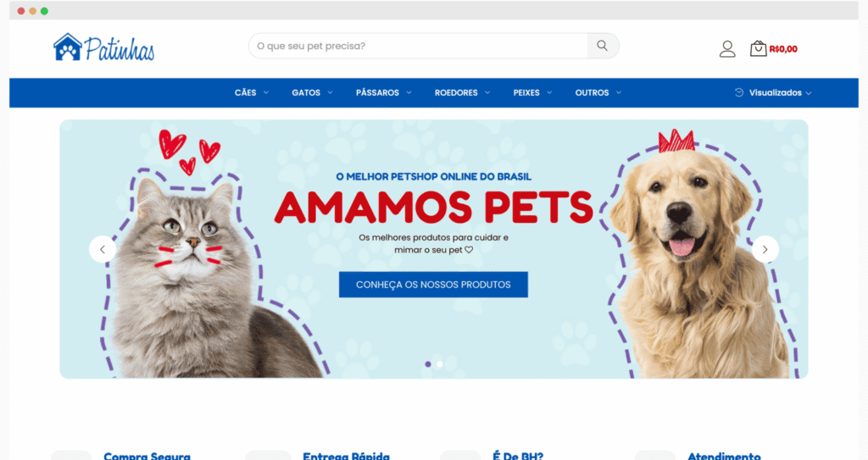Image resolution: width=868 pixels, height=460 pixels.
Task: Click Conheça os nossos produtos button
Action: [433, 285]
